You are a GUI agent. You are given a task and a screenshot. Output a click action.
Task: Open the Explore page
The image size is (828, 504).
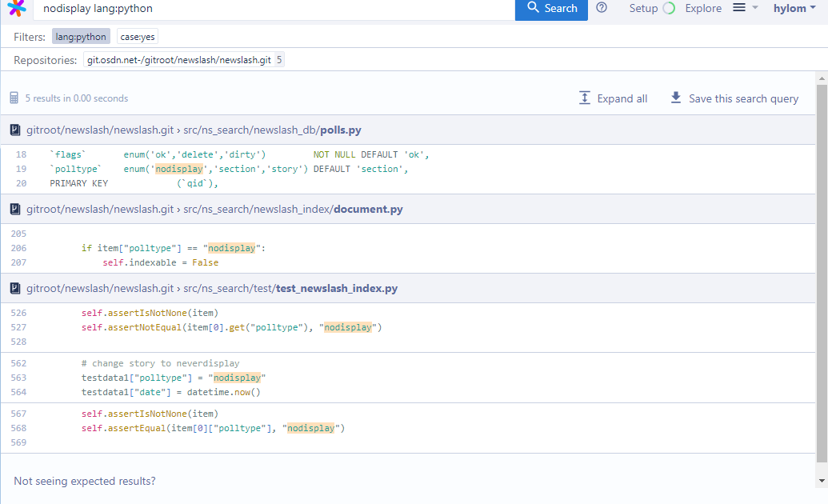[703, 8]
